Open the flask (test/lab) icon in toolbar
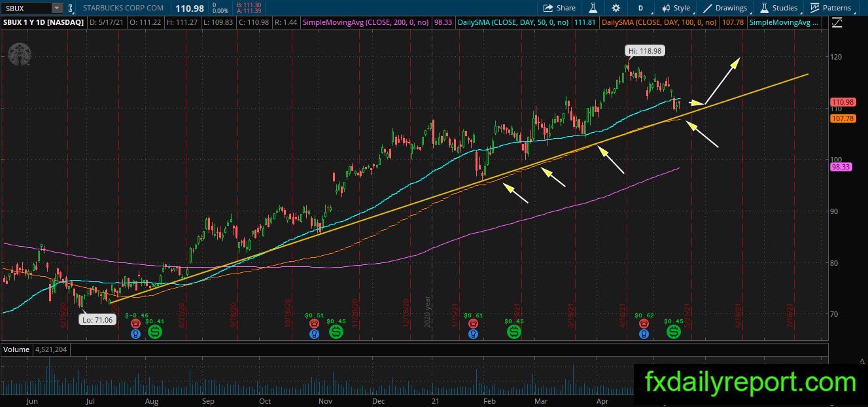The height and width of the screenshot is (407, 868). pos(593,8)
